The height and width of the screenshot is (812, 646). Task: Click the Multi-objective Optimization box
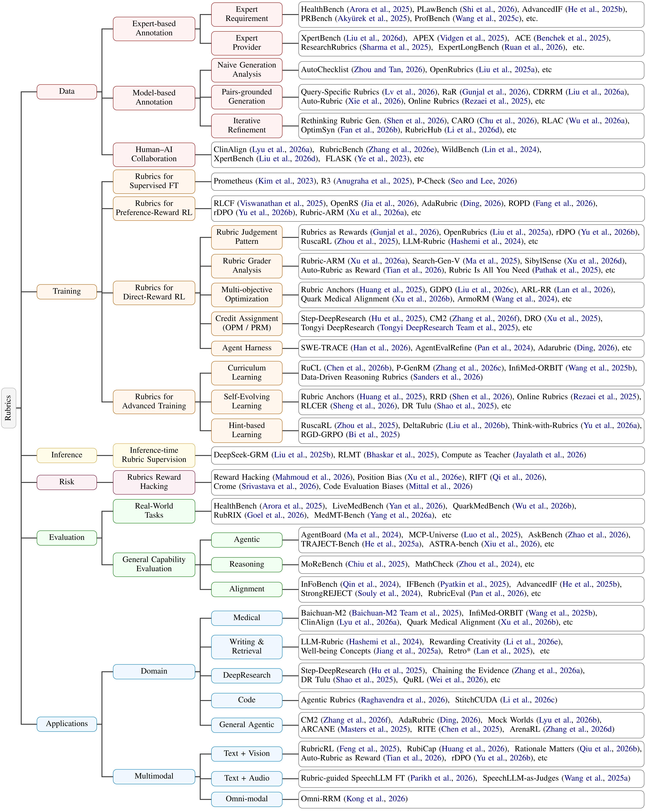pos(247,295)
